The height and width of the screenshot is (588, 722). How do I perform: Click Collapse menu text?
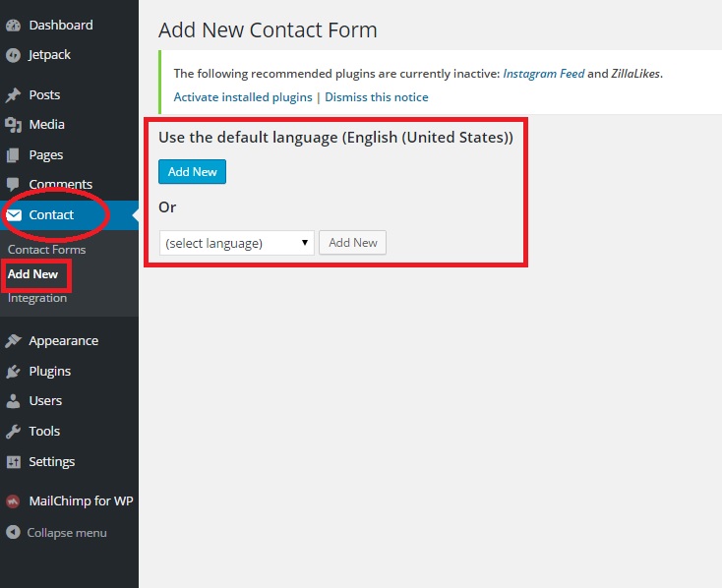click(x=67, y=533)
